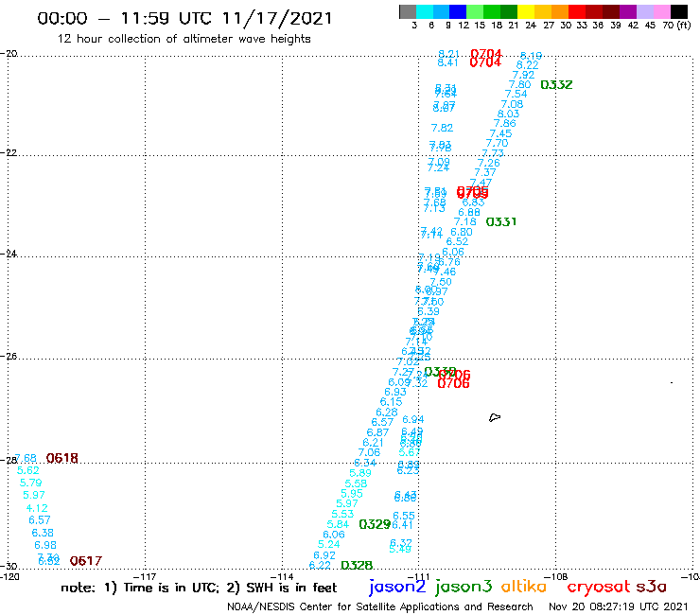The width and height of the screenshot is (700, 615).
Task: Click the red 30-33 ft legend swatch
Action: (x=576, y=11)
